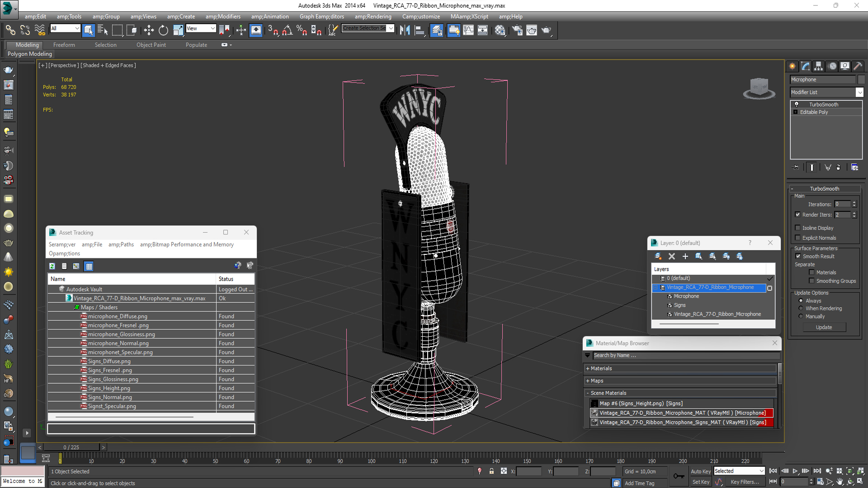This screenshot has height=488, width=868.
Task: Switch to the Object Paint ribbon tab
Action: click(151, 45)
